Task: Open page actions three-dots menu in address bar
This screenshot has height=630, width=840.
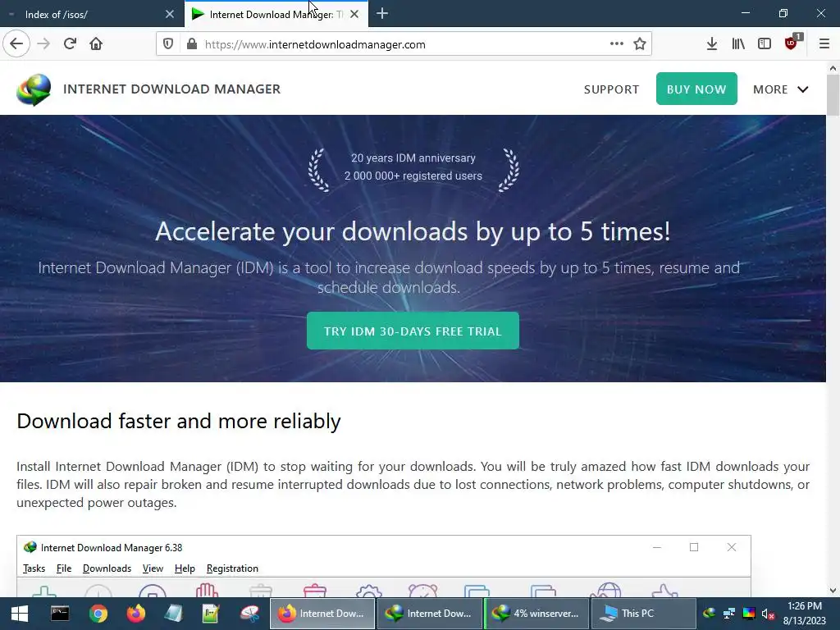Action: pos(617,43)
